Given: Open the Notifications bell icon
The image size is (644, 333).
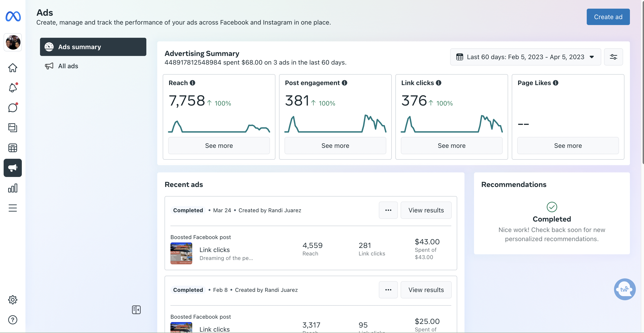Looking at the screenshot, I should coord(12,88).
